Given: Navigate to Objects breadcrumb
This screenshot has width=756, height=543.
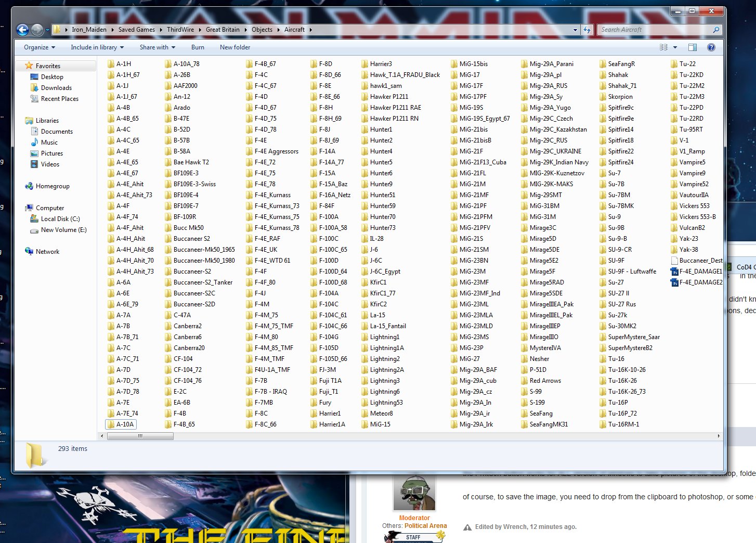Looking at the screenshot, I should click(262, 30).
